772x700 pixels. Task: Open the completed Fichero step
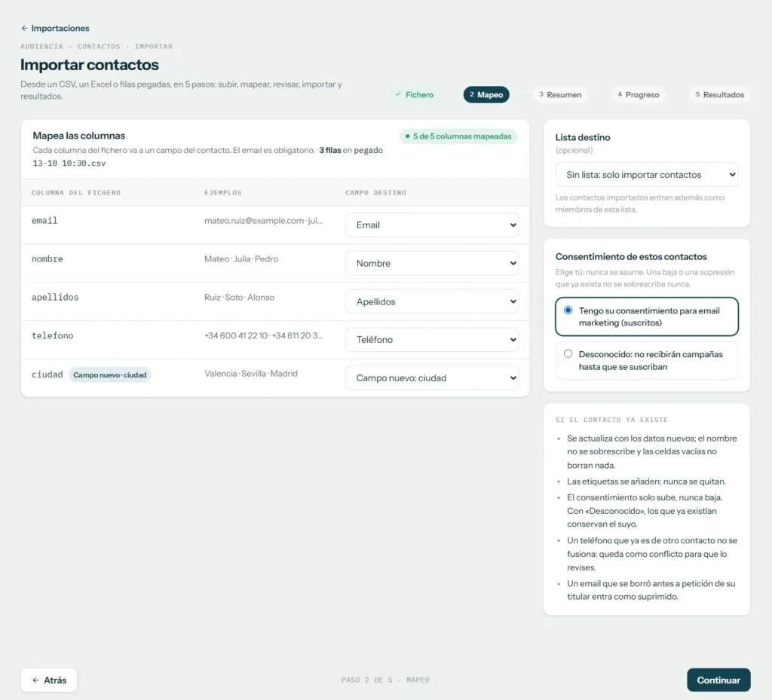pyautogui.click(x=414, y=94)
